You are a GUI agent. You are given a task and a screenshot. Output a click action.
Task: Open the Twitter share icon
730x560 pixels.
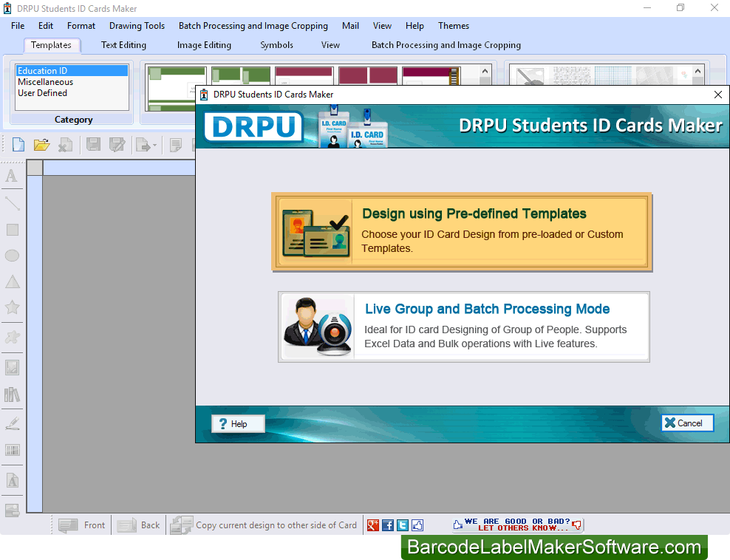pyautogui.click(x=403, y=525)
